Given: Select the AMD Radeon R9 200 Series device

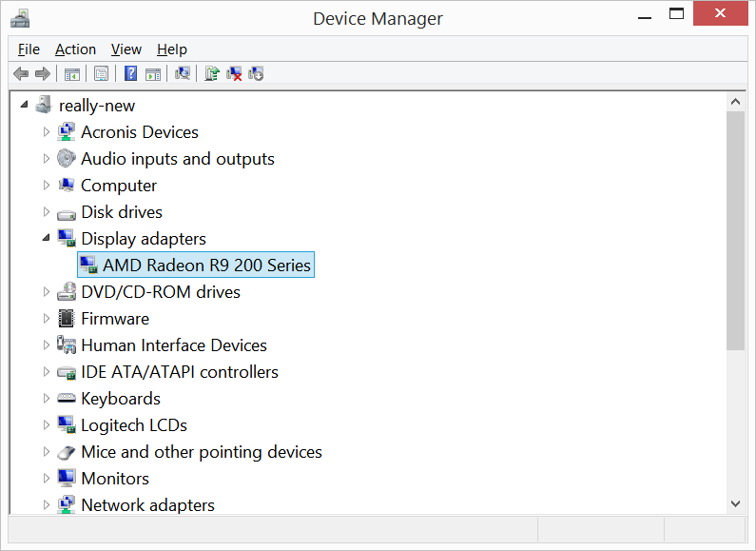Looking at the screenshot, I should [206, 266].
